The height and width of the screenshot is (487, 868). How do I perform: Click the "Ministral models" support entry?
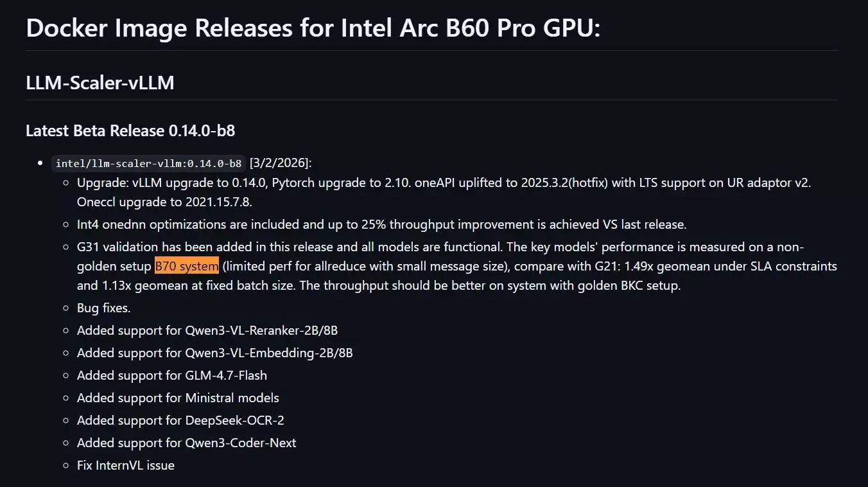(178, 398)
